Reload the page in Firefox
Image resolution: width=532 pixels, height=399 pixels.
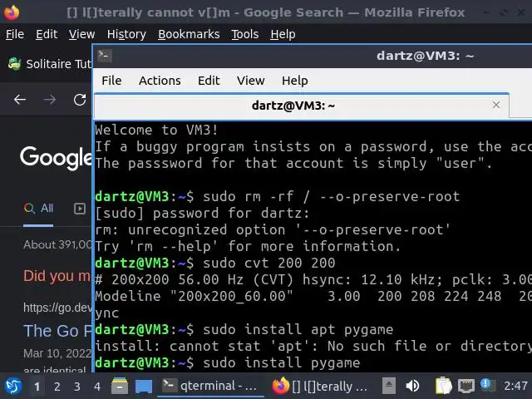(80, 100)
